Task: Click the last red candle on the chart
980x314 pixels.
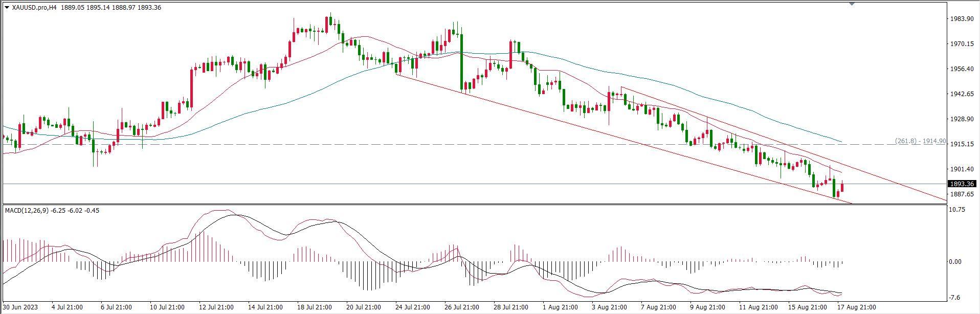Action: click(x=842, y=187)
